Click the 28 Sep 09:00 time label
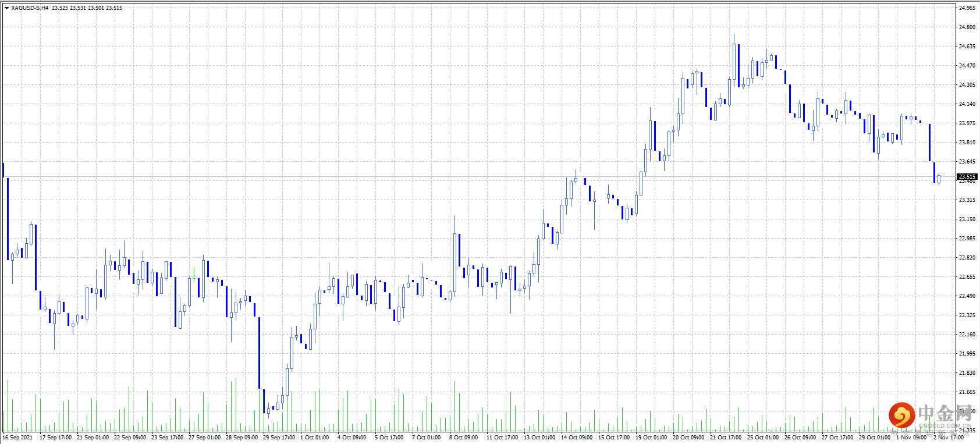The image size is (980, 444). (242, 438)
